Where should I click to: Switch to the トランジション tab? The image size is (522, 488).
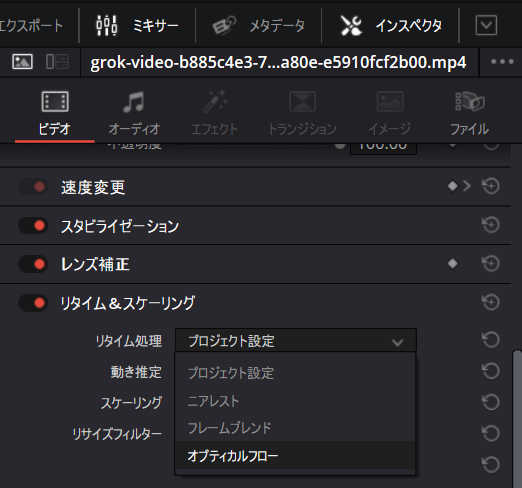click(302, 114)
